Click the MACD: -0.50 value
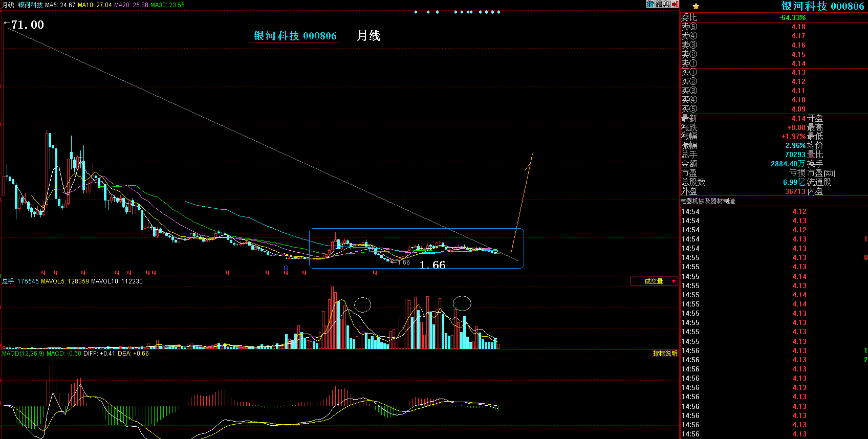The width and height of the screenshot is (868, 439). tap(64, 354)
